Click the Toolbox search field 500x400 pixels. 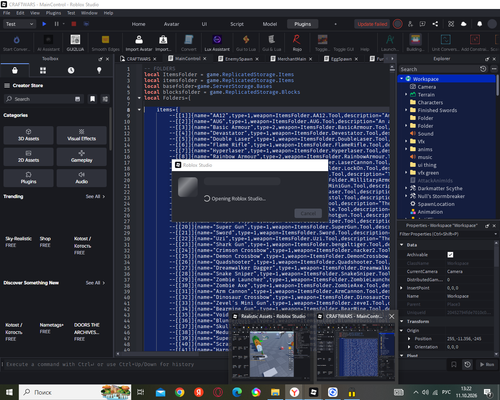pyautogui.click(x=43, y=99)
